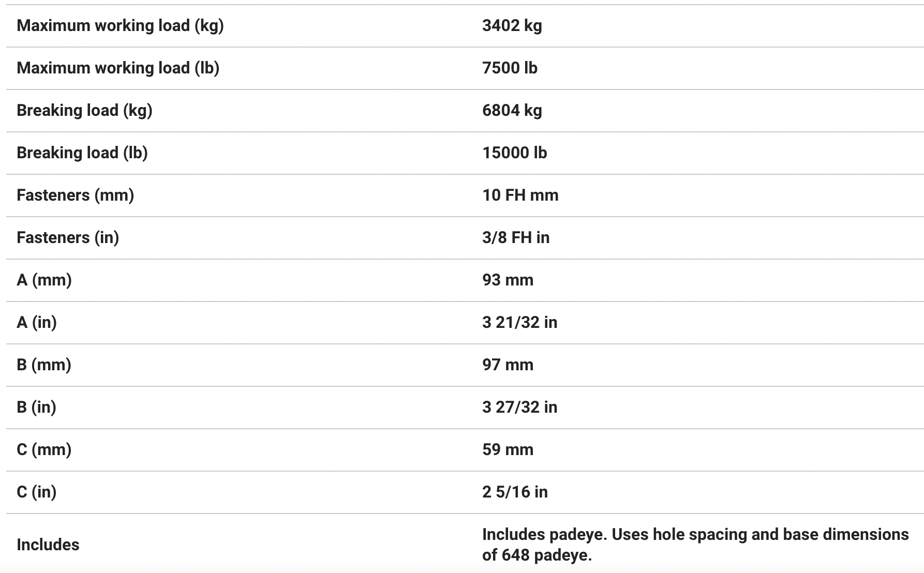Select the 59 mm value
The width and height of the screenshot is (924, 573).
click(x=508, y=450)
